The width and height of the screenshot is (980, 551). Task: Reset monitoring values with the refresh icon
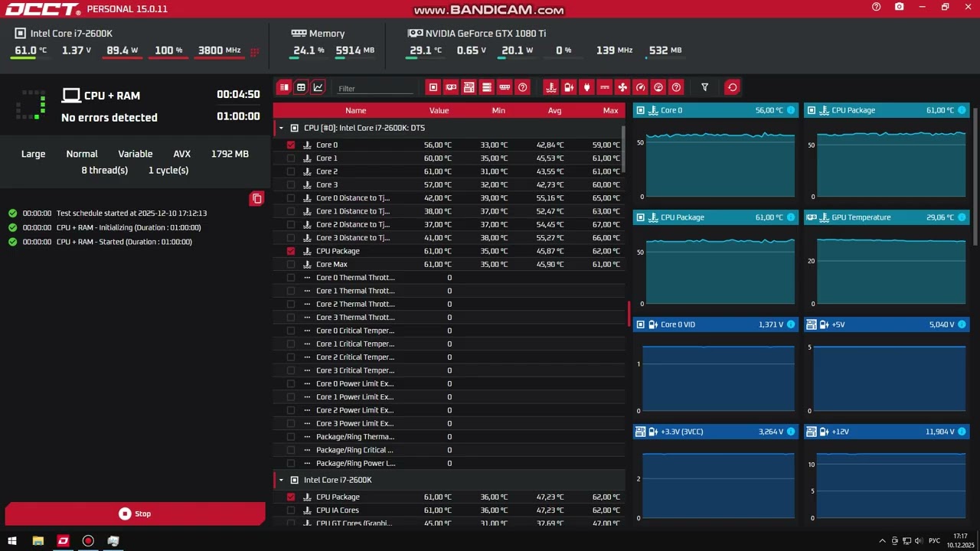click(x=733, y=87)
